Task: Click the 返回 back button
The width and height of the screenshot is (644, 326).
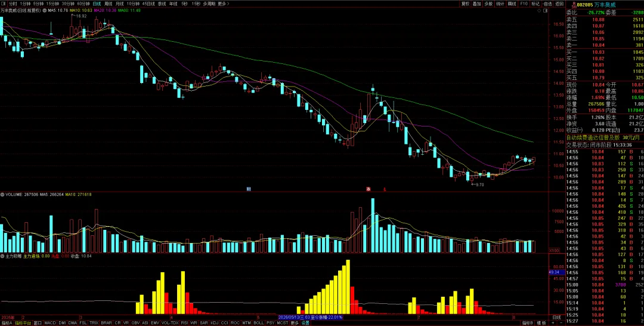Action: (559, 4)
